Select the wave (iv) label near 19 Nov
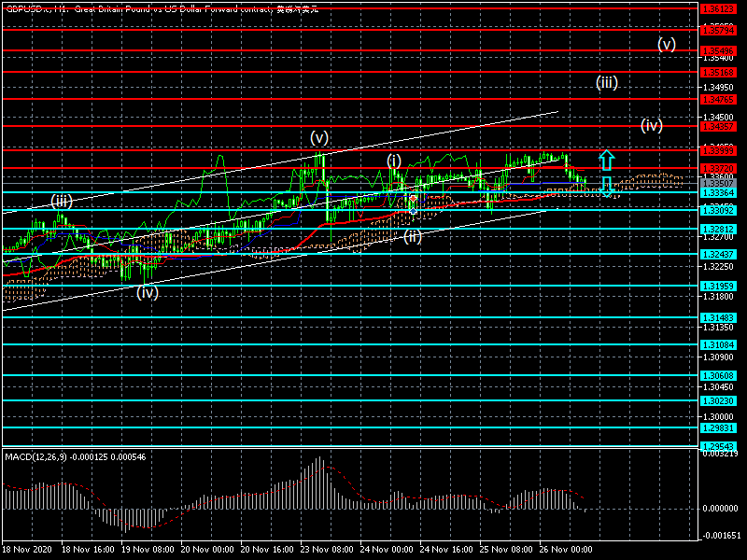Screen dimensions: 747x560 tap(148, 292)
